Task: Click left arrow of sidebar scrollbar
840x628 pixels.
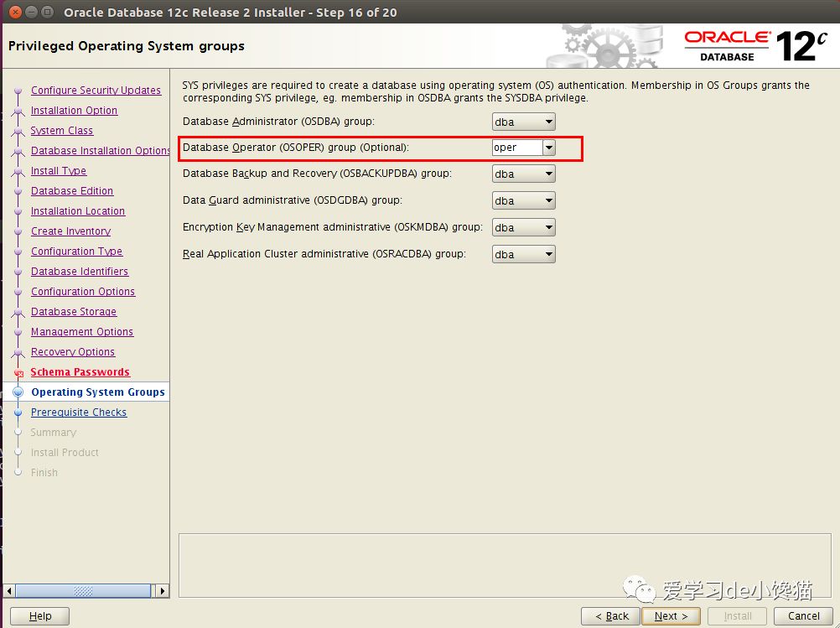Action: pos(9,591)
